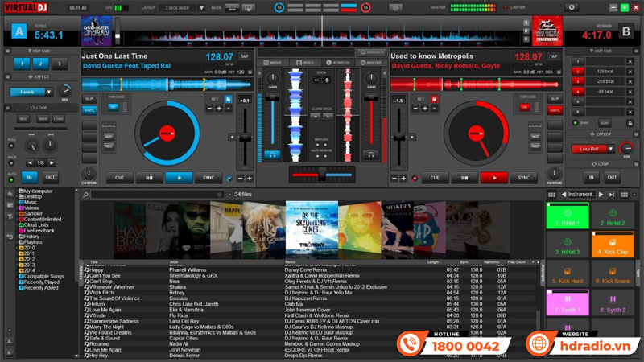Toggle deck B SLIP mode
644x362 pixels.
tap(555, 99)
